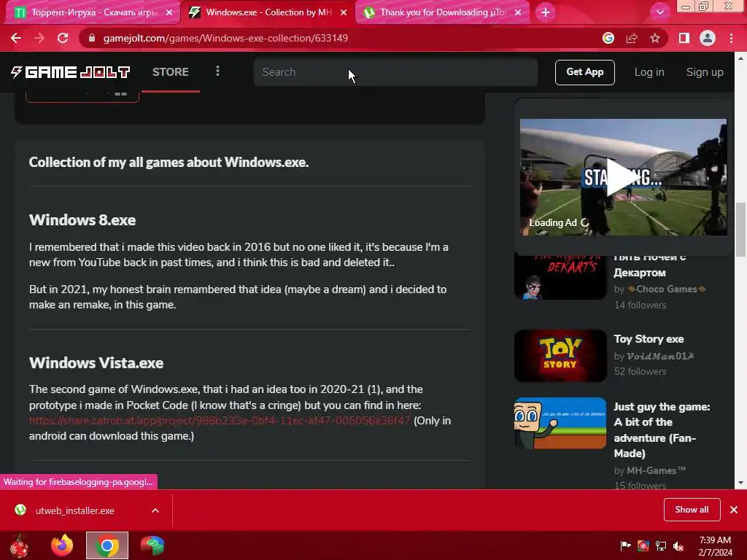Open Toy Story exe game title
Screen dimensions: 747x560
pyautogui.click(x=649, y=339)
